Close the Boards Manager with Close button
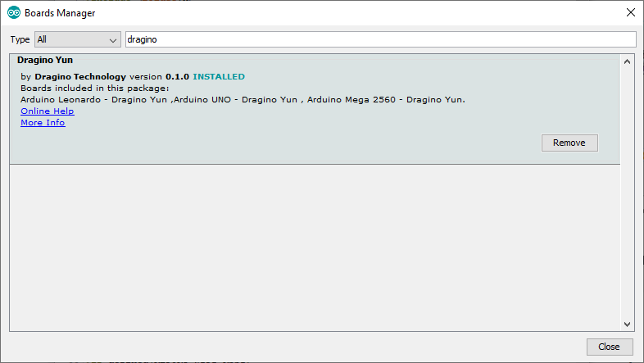Screen dimensions: 644x363 coord(609,347)
